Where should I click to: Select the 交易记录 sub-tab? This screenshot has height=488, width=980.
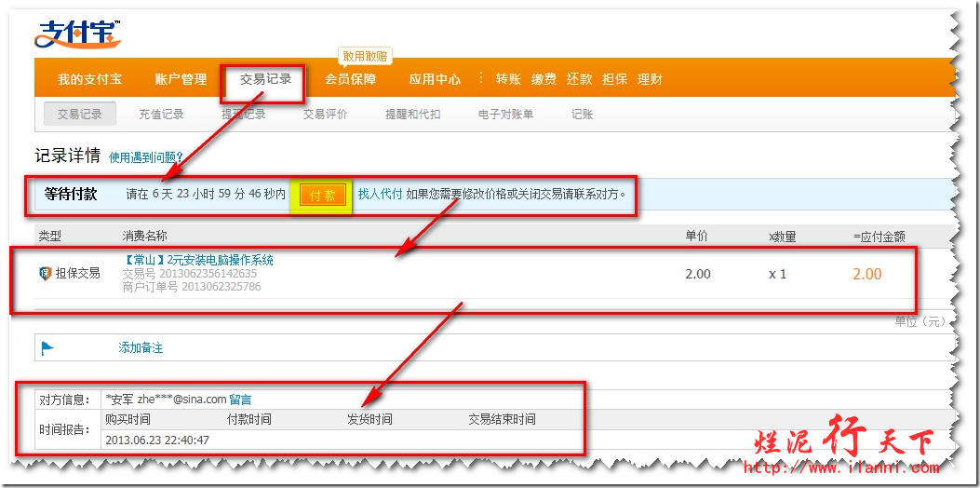click(x=80, y=115)
